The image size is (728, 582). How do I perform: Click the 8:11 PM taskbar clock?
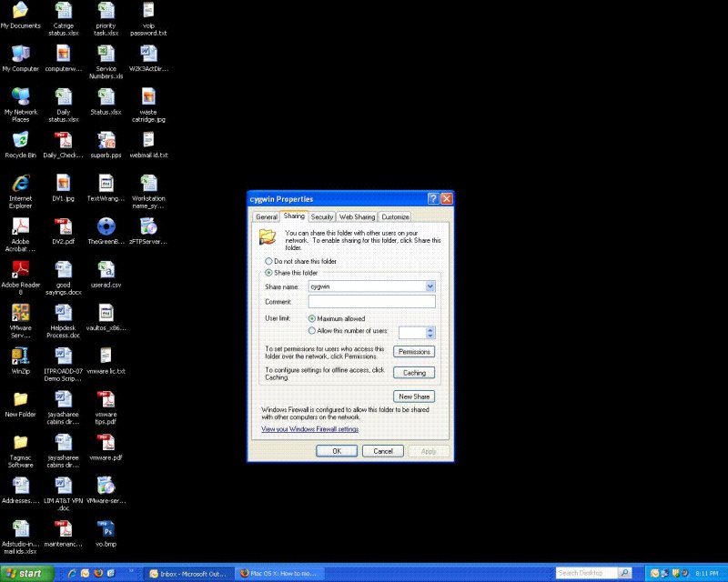click(707, 574)
